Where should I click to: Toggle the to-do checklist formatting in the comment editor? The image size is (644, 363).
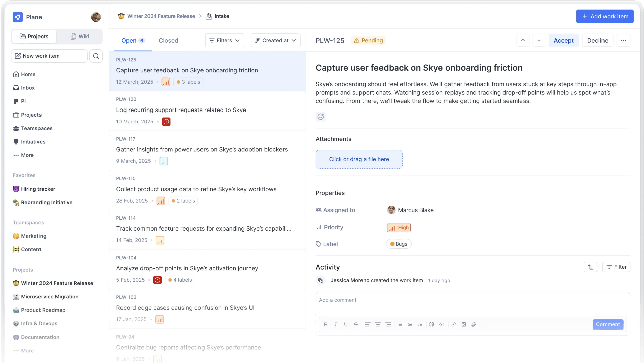click(420, 324)
